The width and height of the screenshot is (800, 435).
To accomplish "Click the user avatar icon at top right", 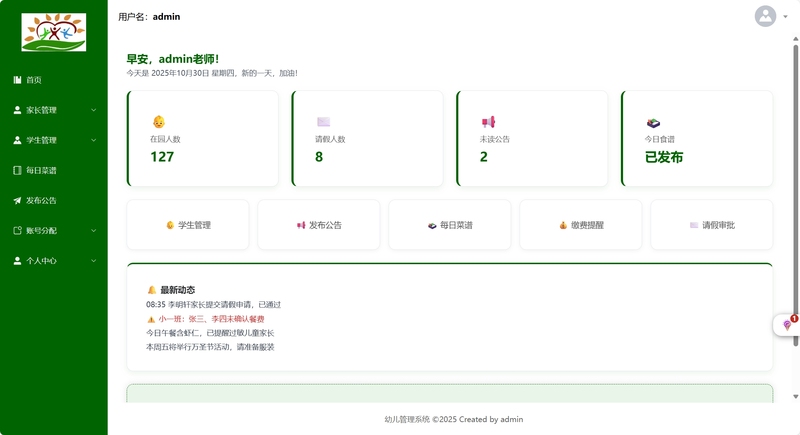I will pos(765,16).
